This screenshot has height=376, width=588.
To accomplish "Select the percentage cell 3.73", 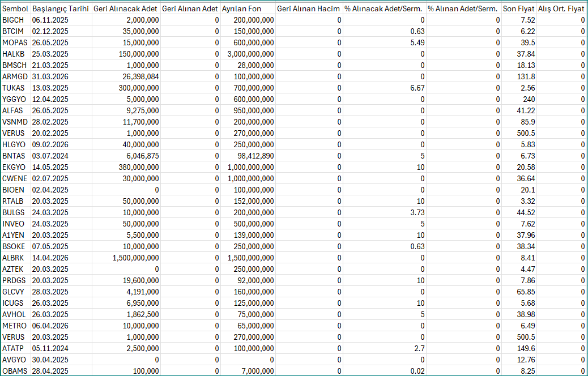I will coord(385,212).
